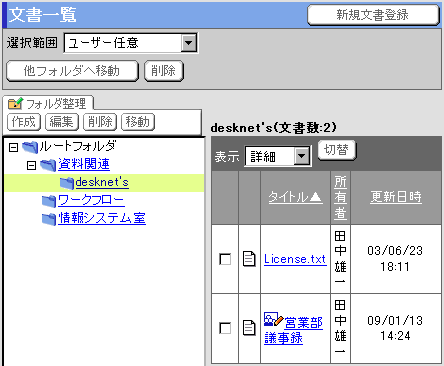The width and height of the screenshot is (444, 366).
Task: Click the 情報システム室 folder icon
Action: [49, 219]
